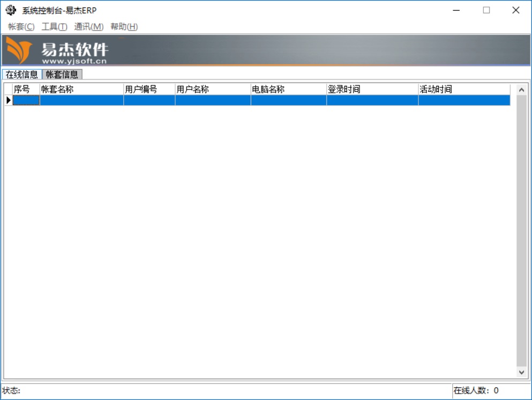Screen dimensions: 532x400
Task: Click the scrollbar down arrow
Action: 521,372
